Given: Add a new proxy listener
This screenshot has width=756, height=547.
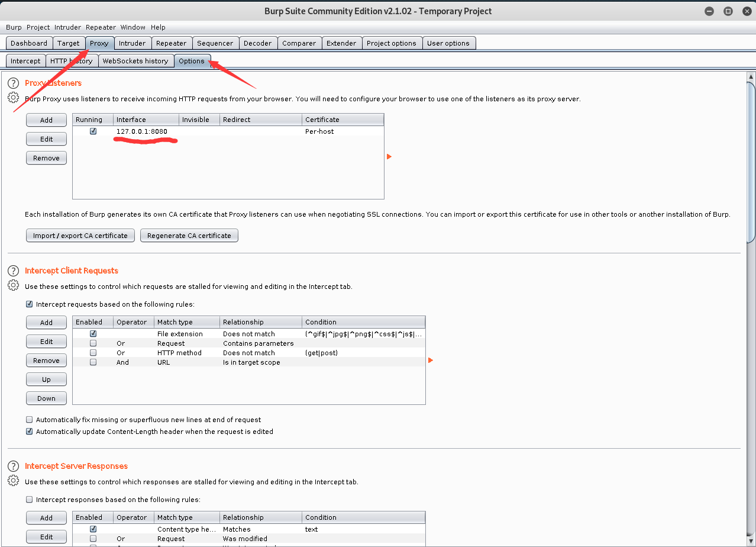Looking at the screenshot, I should pyautogui.click(x=46, y=120).
